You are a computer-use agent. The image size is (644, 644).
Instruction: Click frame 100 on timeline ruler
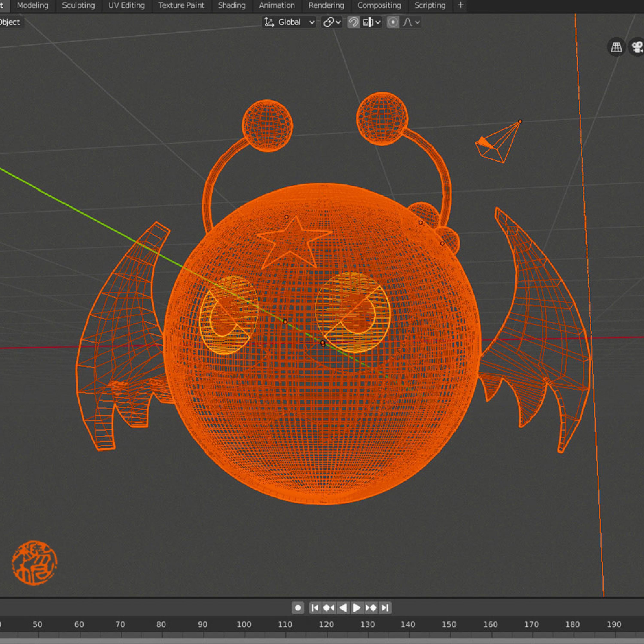(x=244, y=624)
